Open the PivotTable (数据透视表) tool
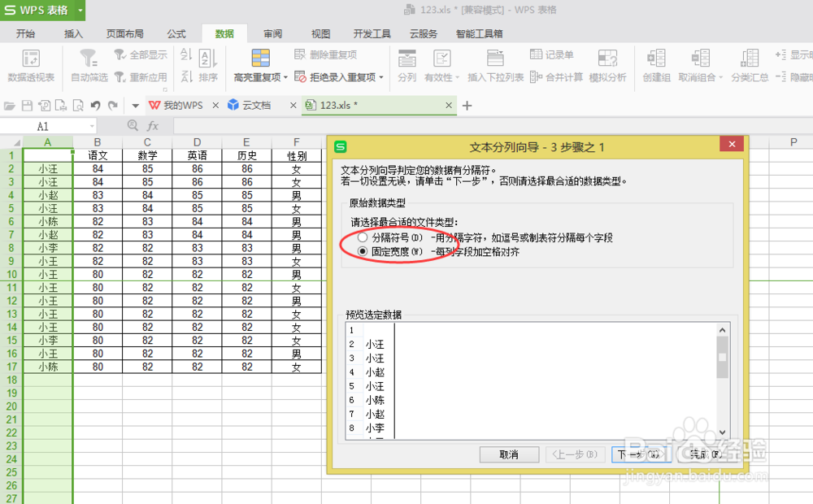813x504 pixels. coord(31,59)
